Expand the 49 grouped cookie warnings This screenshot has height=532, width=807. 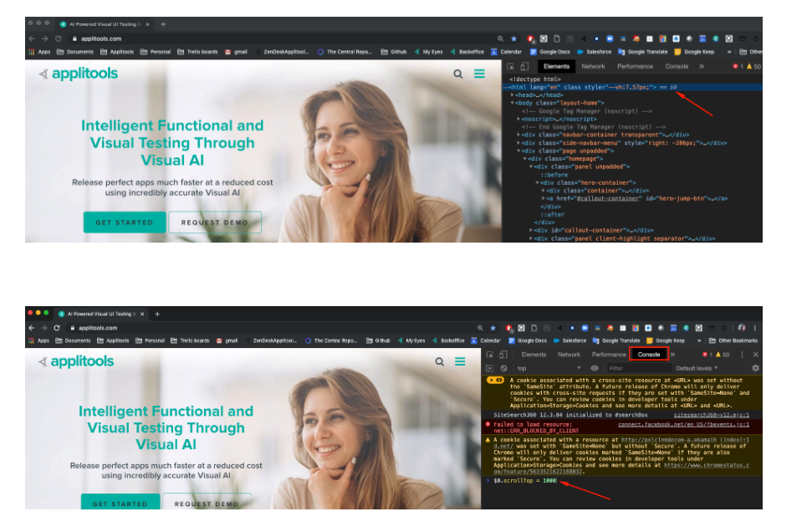coord(496,380)
